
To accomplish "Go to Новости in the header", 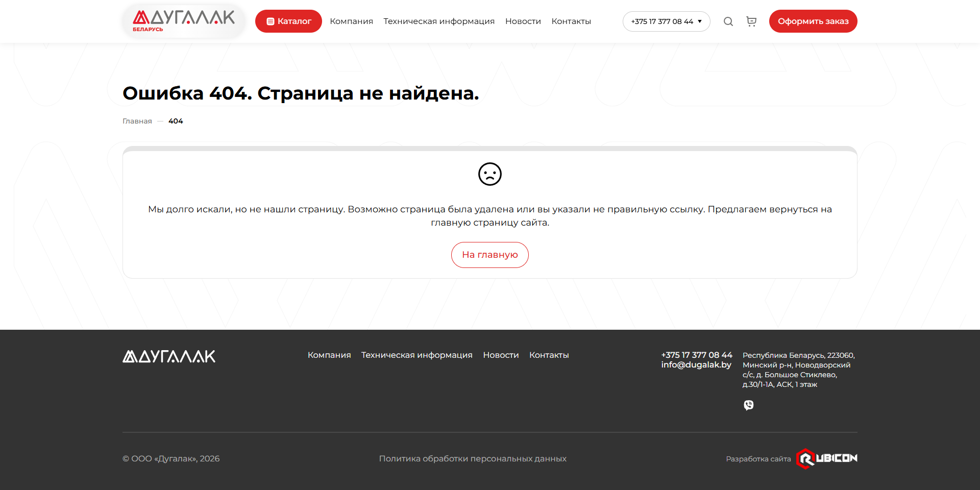I will click(523, 21).
